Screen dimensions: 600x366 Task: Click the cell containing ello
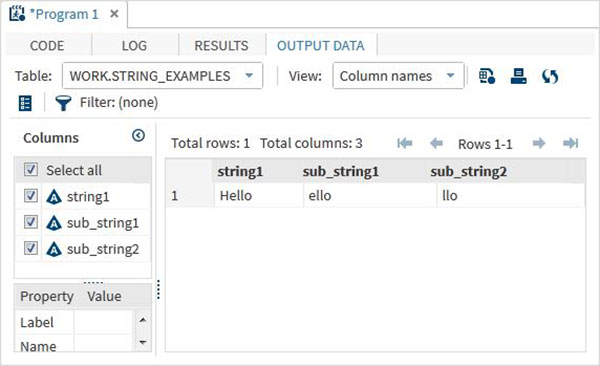pyautogui.click(x=370, y=196)
